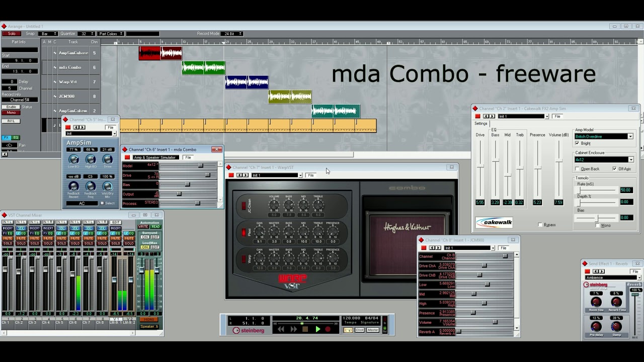Click the IN1L input button in Part Info
The width and height of the screenshot is (644, 362).
click(x=11, y=121)
